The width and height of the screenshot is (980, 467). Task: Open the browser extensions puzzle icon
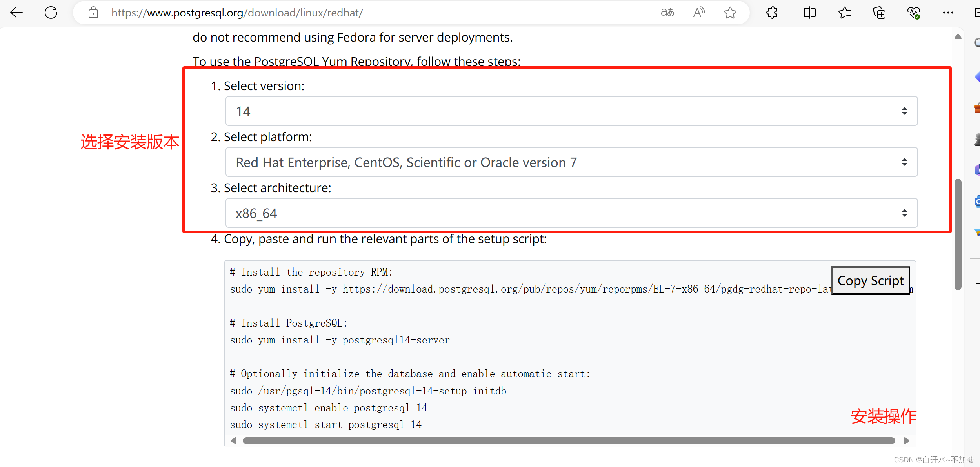(772, 13)
